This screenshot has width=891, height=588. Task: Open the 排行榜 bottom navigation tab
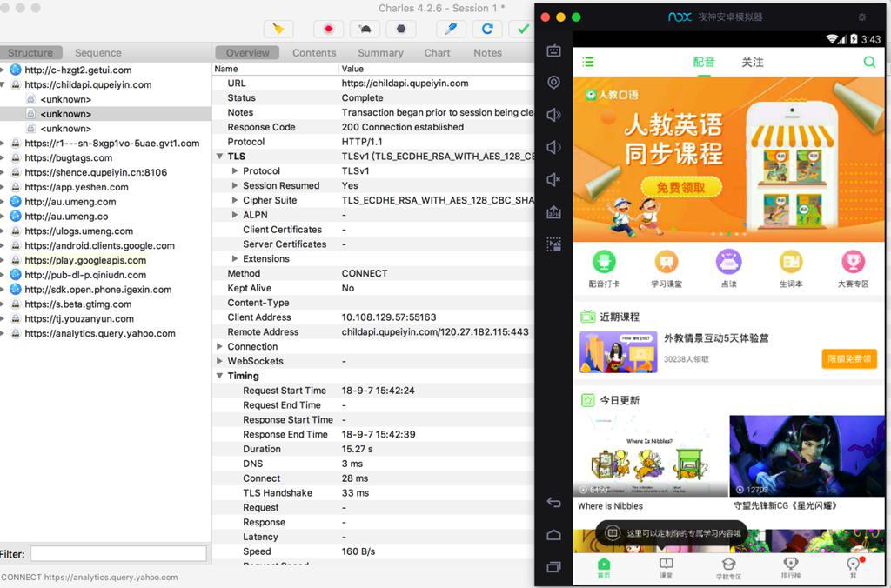point(790,567)
